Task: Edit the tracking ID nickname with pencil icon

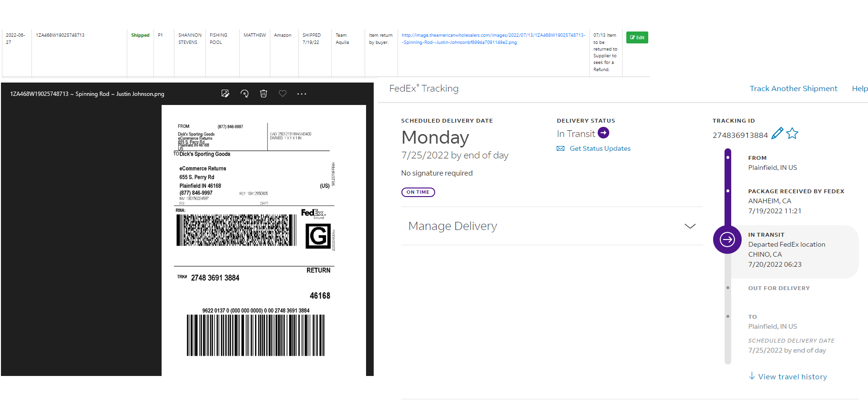Action: click(777, 133)
